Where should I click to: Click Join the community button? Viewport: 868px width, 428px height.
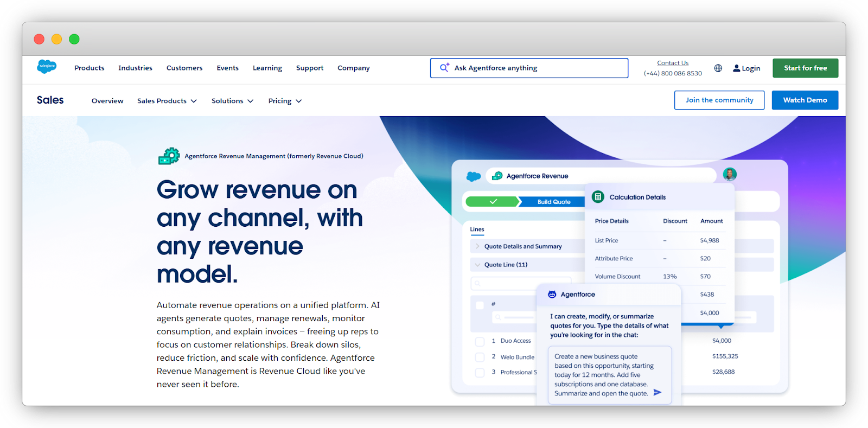(719, 100)
